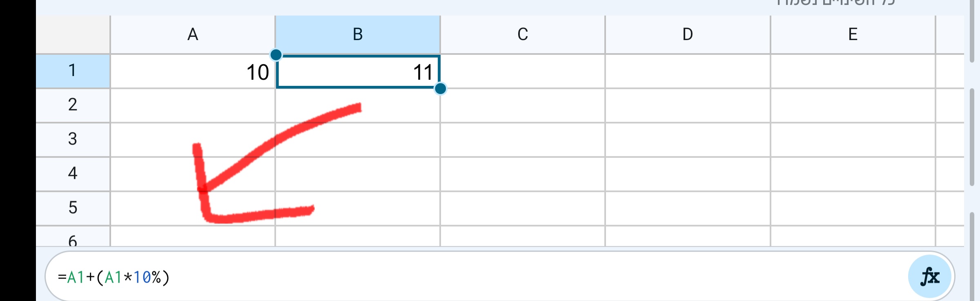980x301 pixels.
Task: Select cell A1 containing the value 10
Action: [x=192, y=71]
